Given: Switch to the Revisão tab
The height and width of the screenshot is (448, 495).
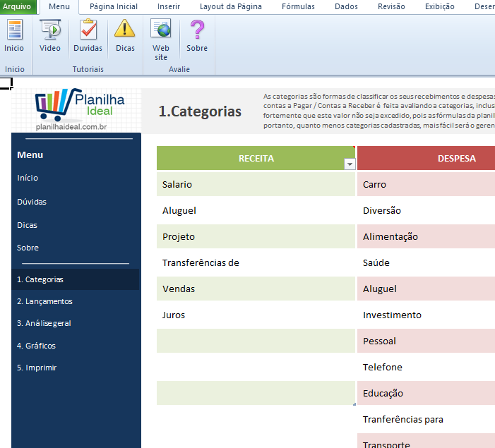Looking at the screenshot, I should (x=391, y=6).
